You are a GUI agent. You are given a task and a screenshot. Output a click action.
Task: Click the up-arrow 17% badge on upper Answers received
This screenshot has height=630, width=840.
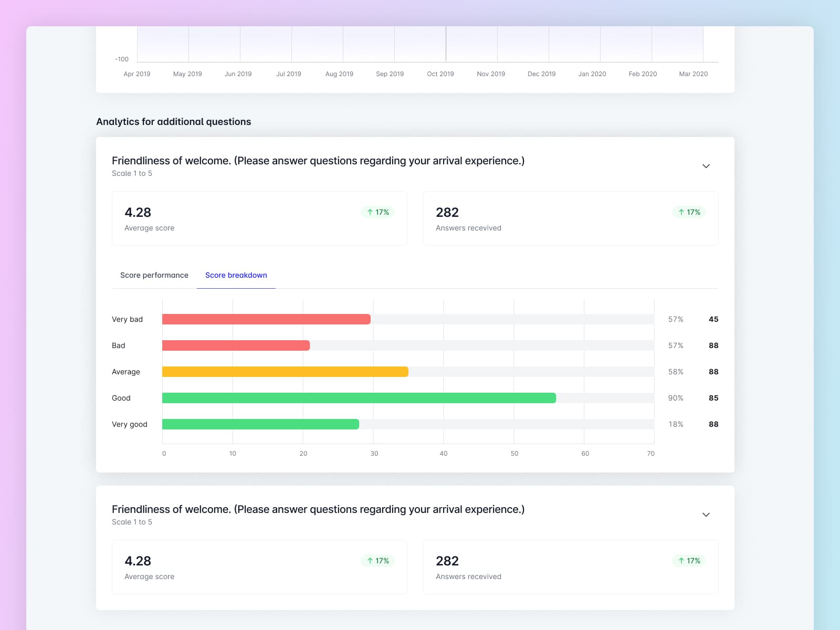point(689,212)
